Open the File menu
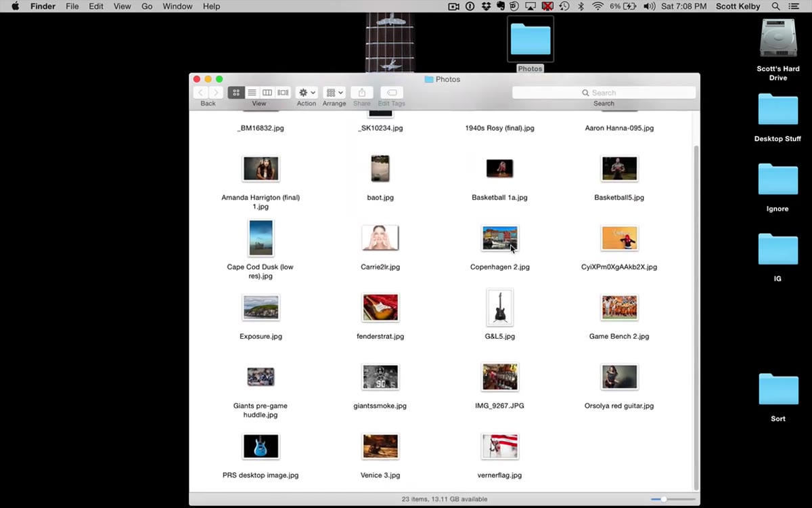This screenshot has width=812, height=508. pyautogui.click(x=72, y=6)
